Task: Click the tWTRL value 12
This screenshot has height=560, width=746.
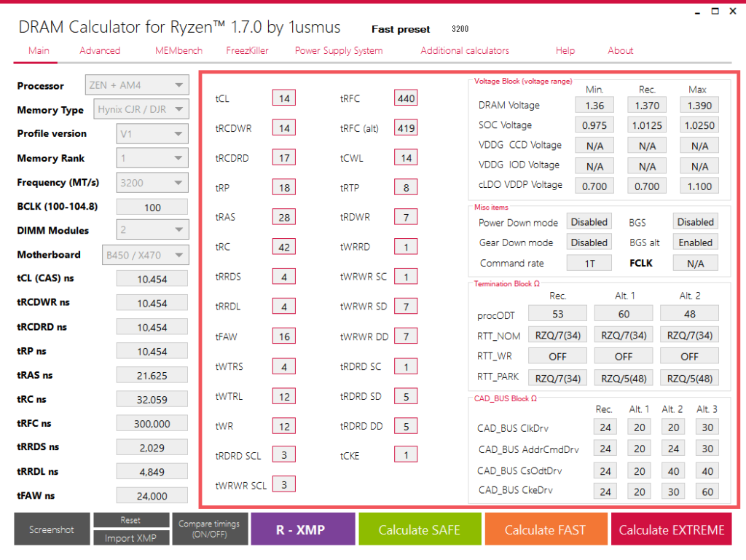Action: point(284,396)
